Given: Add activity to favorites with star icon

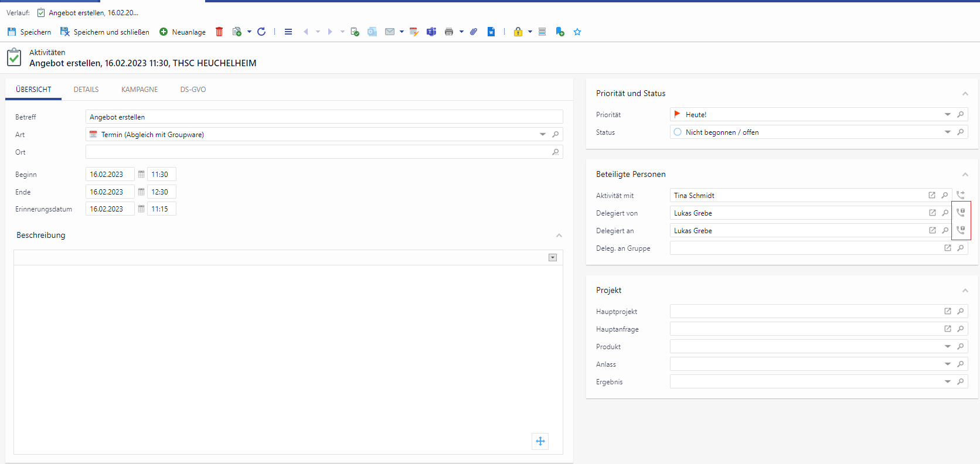Looking at the screenshot, I should (577, 32).
